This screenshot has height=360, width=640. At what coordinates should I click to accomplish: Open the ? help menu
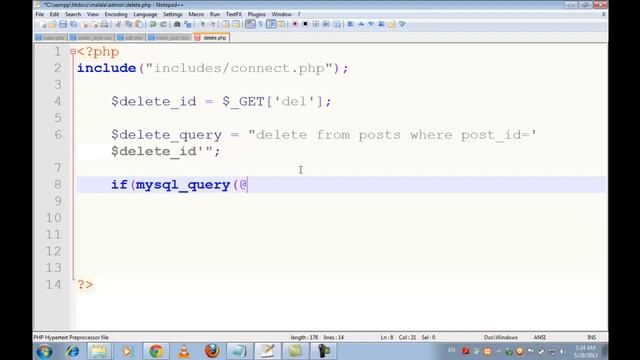[299, 14]
